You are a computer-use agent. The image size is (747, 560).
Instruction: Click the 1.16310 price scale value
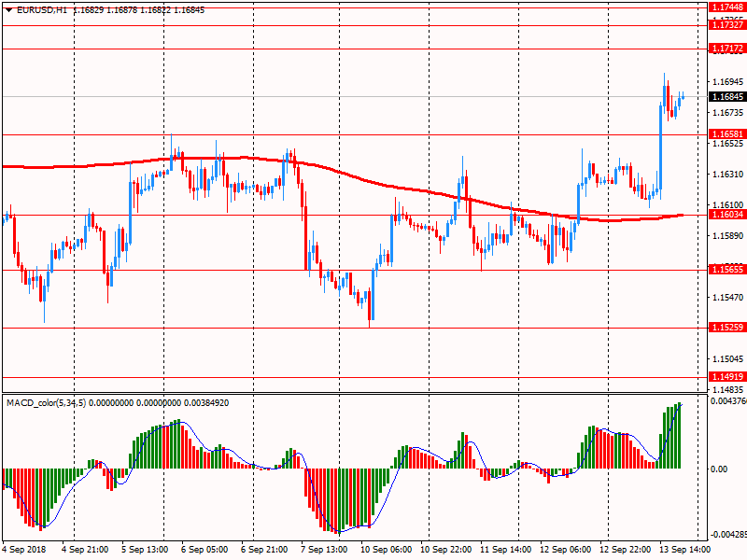(727, 175)
